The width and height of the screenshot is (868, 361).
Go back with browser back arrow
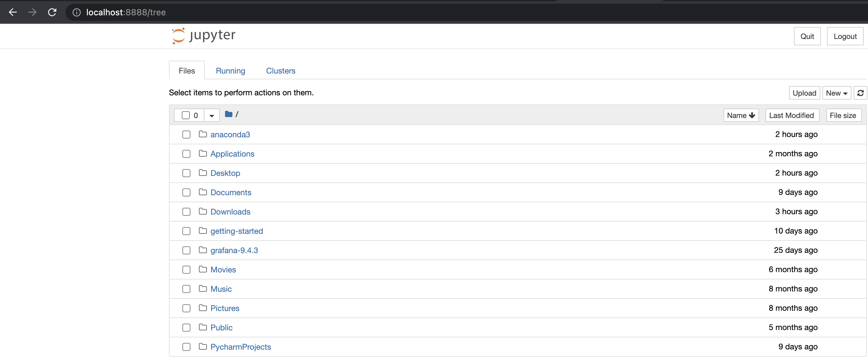click(x=13, y=13)
